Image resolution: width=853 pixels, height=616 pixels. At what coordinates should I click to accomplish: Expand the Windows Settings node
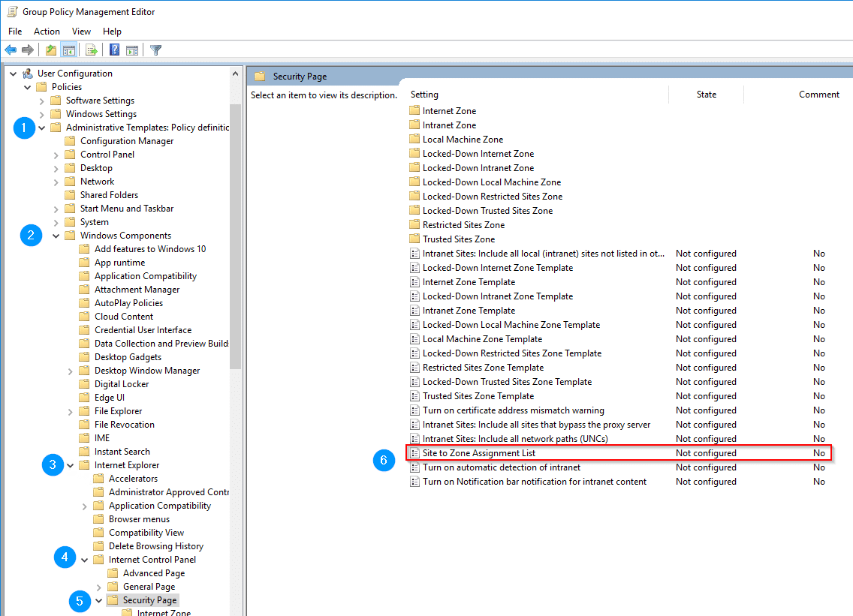click(42, 114)
